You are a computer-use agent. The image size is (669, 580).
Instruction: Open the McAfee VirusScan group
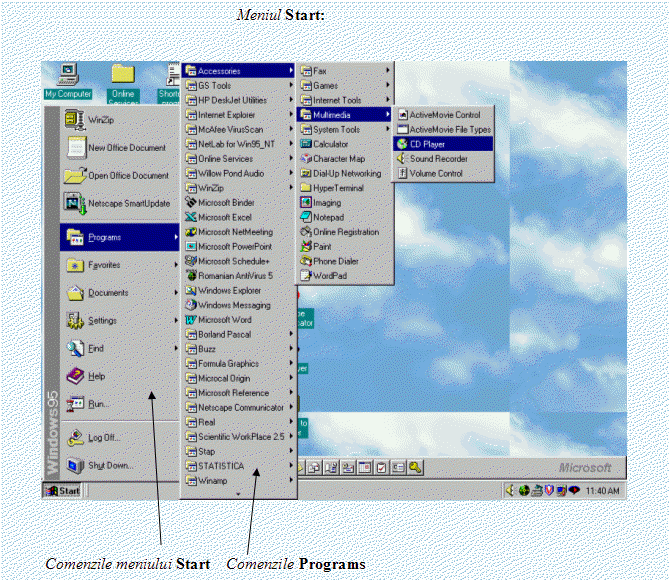[239, 129]
